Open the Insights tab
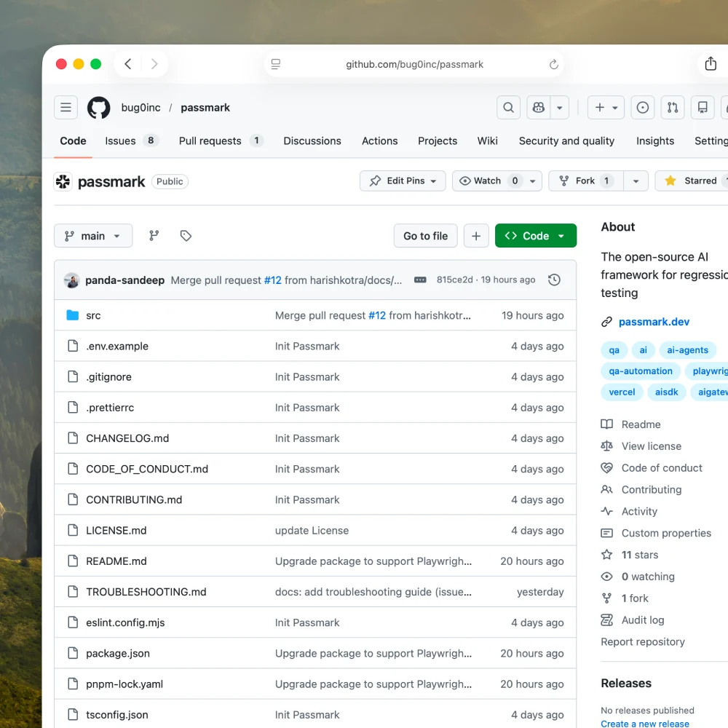This screenshot has width=728, height=728. [654, 141]
